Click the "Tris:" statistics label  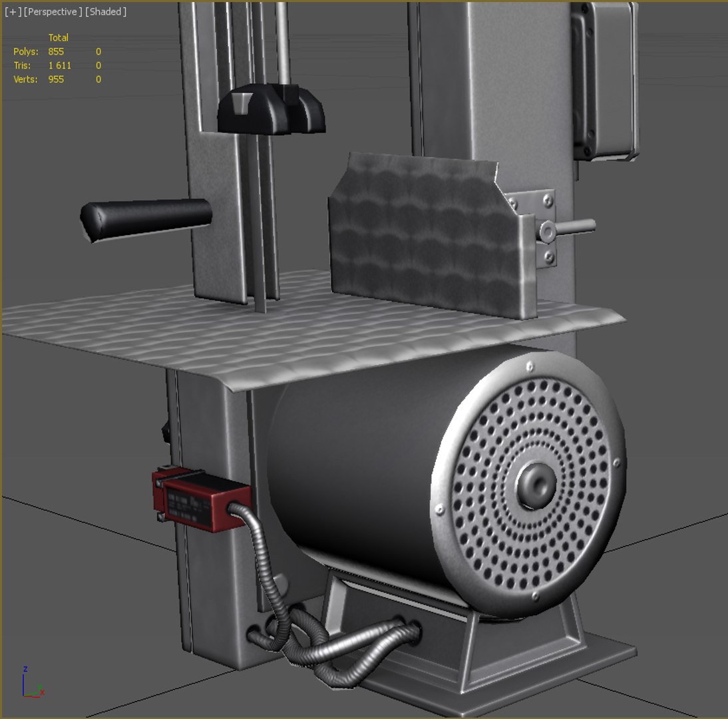[22, 65]
